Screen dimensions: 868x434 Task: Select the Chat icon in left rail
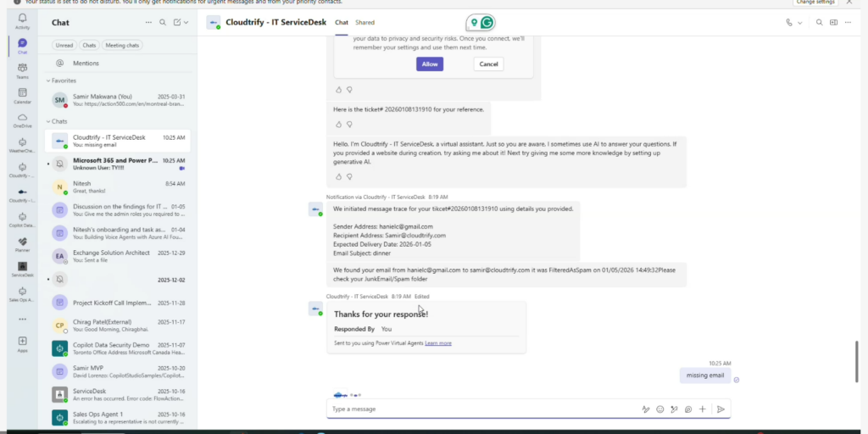coord(22,46)
